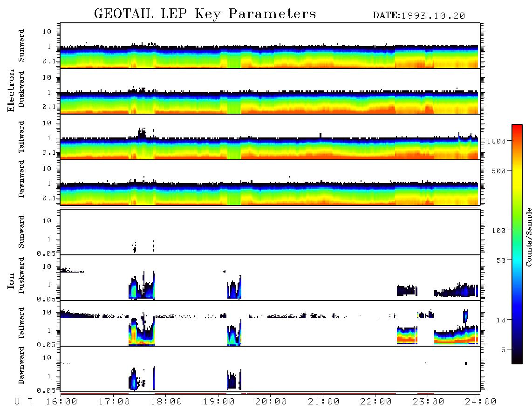Screen dimensions: 532x410
Task: Click the '16:00' time tick label
Action: pyautogui.click(x=61, y=402)
